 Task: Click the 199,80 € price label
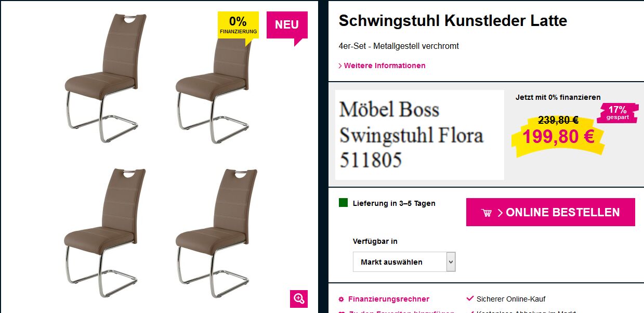pos(558,137)
